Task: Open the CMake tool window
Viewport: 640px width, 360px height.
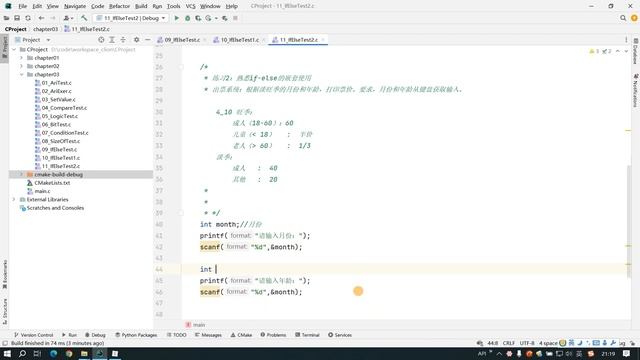Action: pos(241,335)
